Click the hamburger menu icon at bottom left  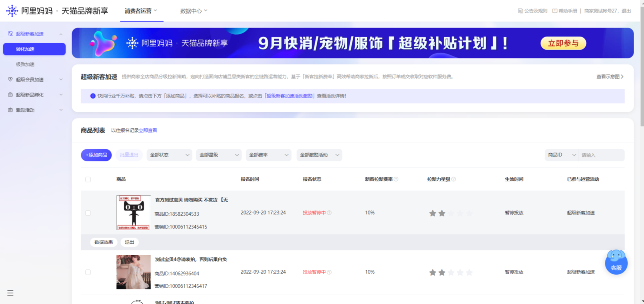pyautogui.click(x=10, y=293)
